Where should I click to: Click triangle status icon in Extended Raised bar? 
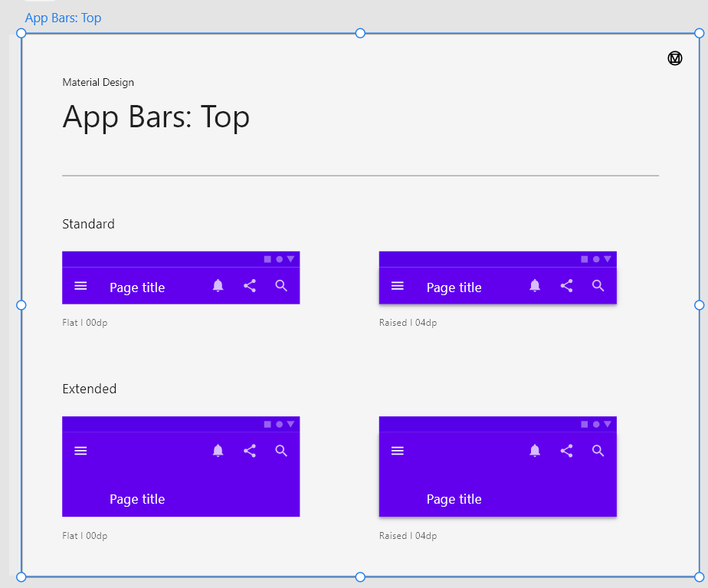click(x=608, y=424)
